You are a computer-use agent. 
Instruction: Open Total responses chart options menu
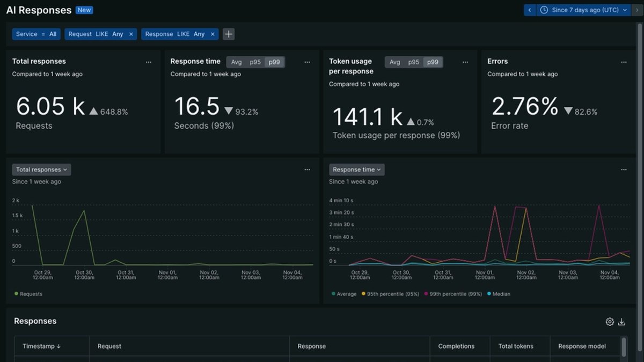(x=307, y=169)
